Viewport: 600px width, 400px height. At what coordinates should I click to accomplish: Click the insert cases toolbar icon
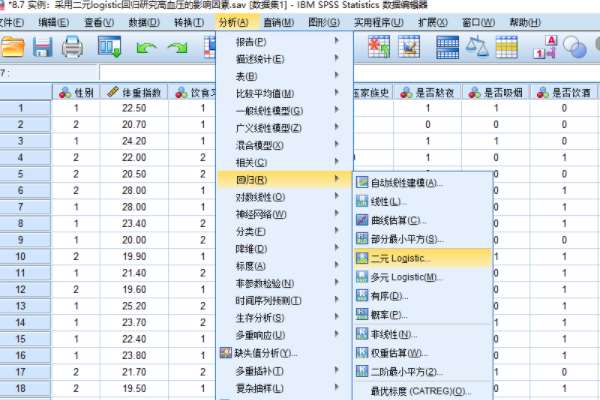click(379, 46)
